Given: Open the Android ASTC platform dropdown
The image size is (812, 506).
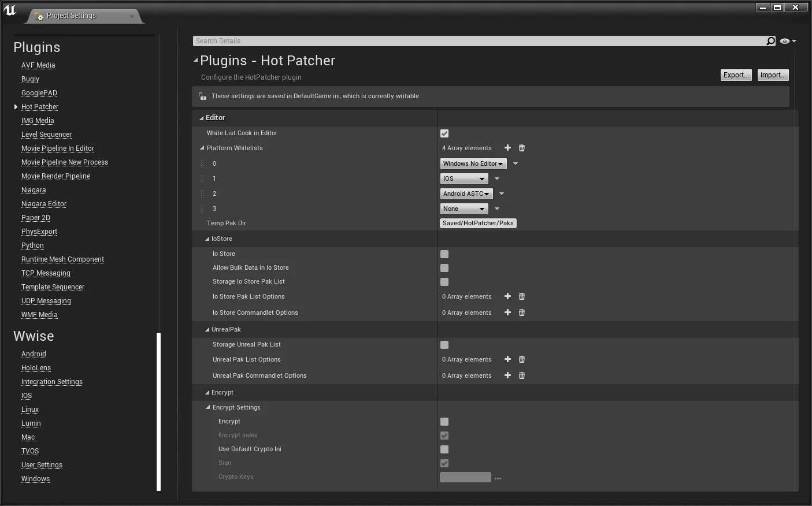Looking at the screenshot, I should (x=466, y=194).
